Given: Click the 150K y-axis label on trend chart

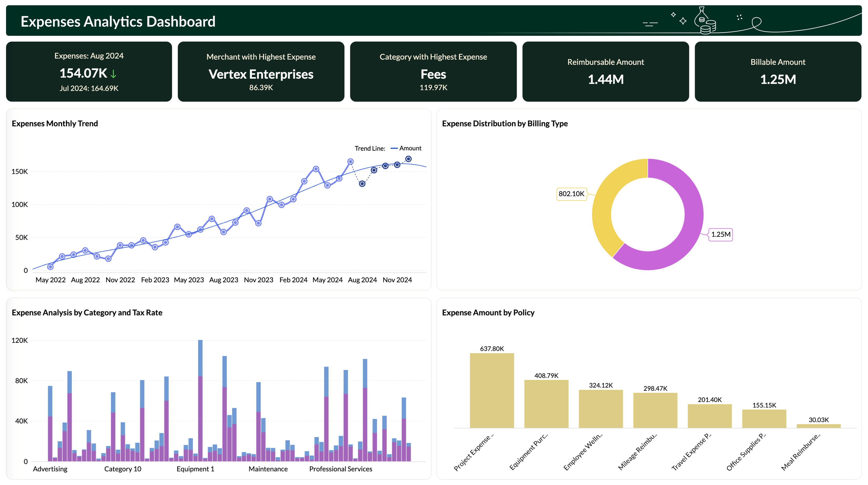Looking at the screenshot, I should coord(19,171).
